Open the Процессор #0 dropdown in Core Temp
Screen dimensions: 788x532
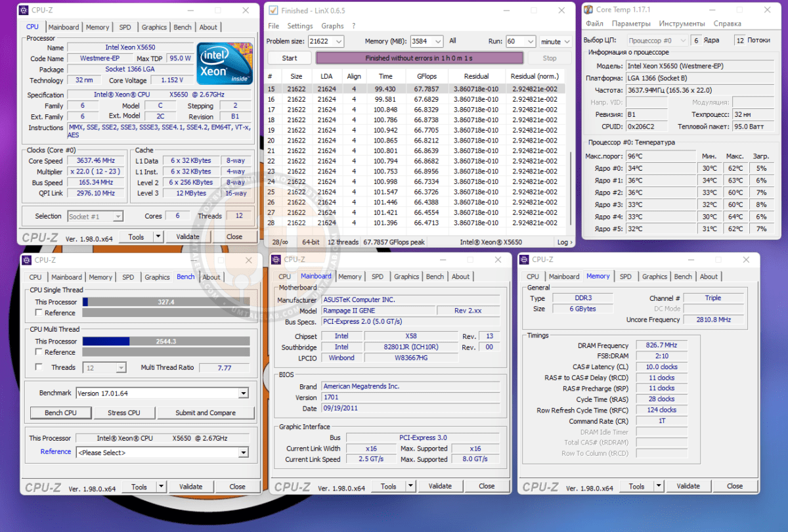pos(657,41)
